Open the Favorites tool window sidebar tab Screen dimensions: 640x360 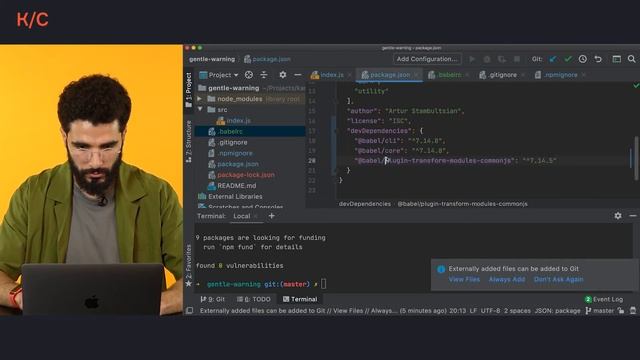coord(189,265)
